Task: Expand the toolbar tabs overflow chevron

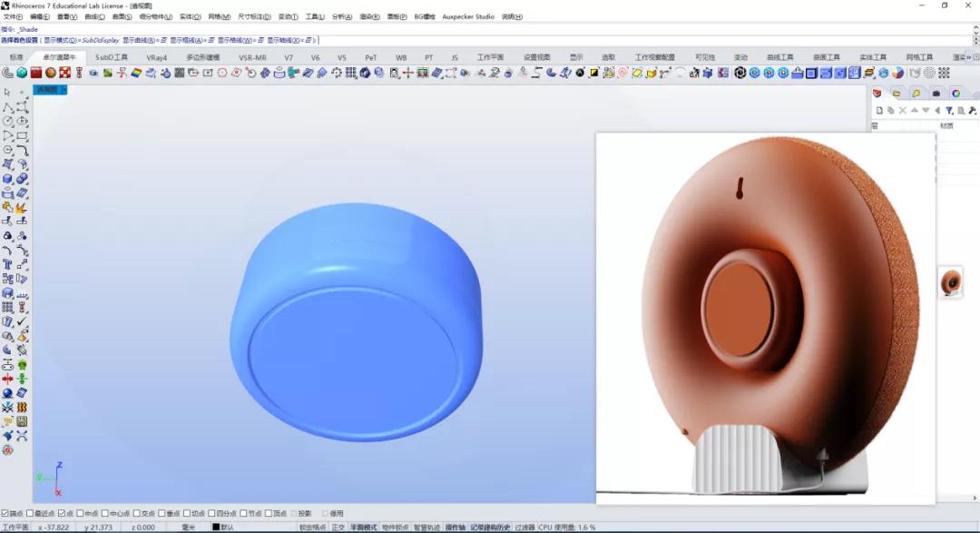Action: point(969,57)
